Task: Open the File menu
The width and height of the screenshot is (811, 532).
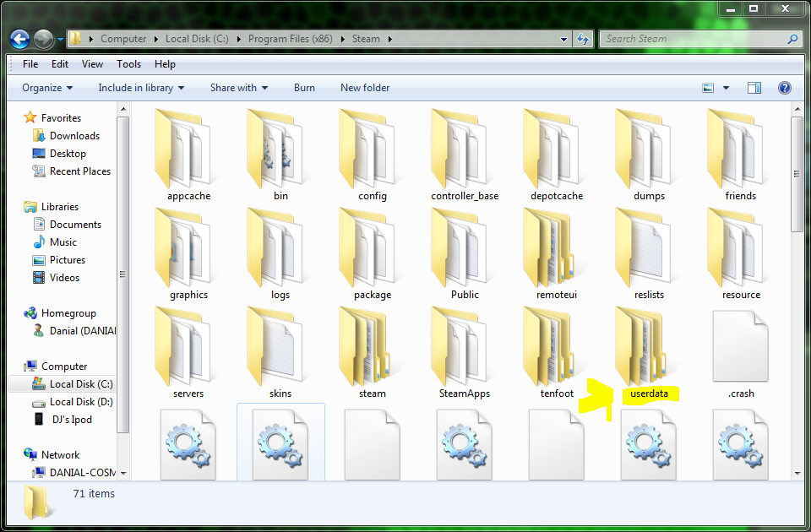Action: coord(30,64)
